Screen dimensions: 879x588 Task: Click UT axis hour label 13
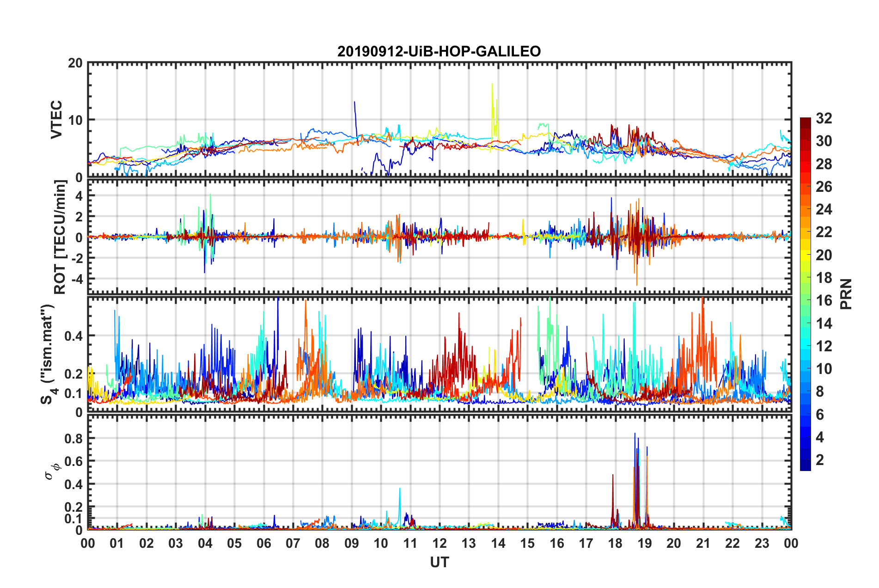[469, 543]
